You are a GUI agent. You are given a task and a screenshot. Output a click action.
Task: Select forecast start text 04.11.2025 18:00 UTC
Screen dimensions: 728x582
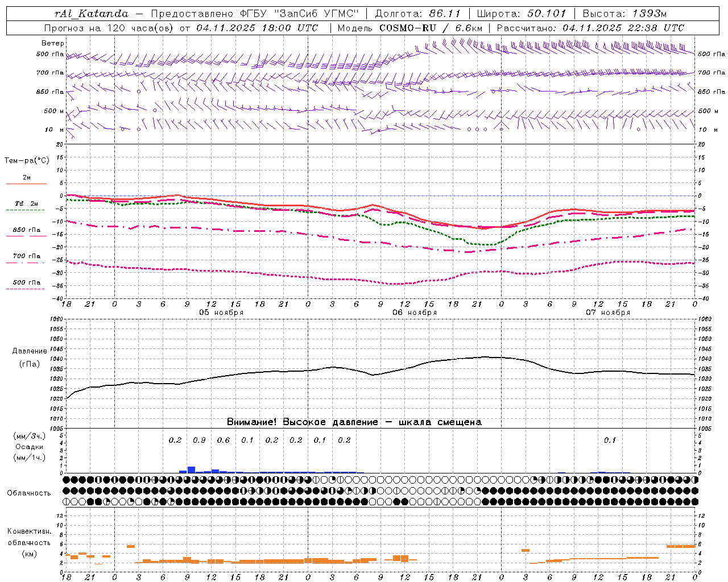coord(257,28)
